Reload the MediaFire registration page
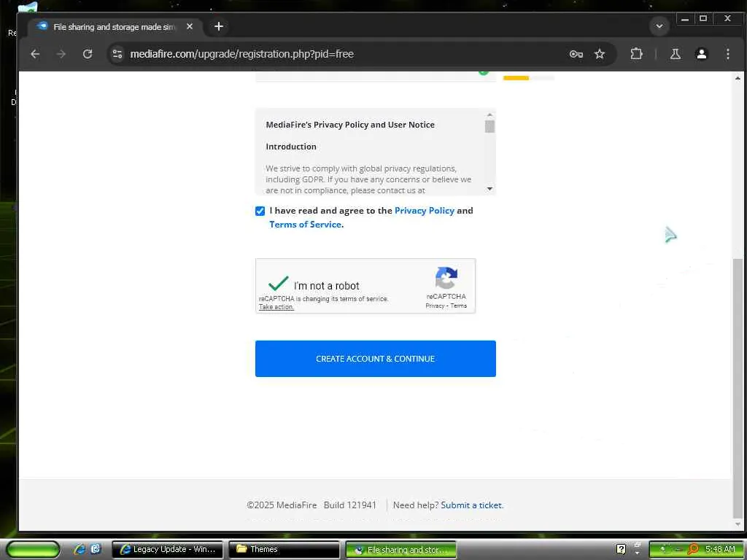This screenshot has height=560, width=747. pyautogui.click(x=88, y=54)
